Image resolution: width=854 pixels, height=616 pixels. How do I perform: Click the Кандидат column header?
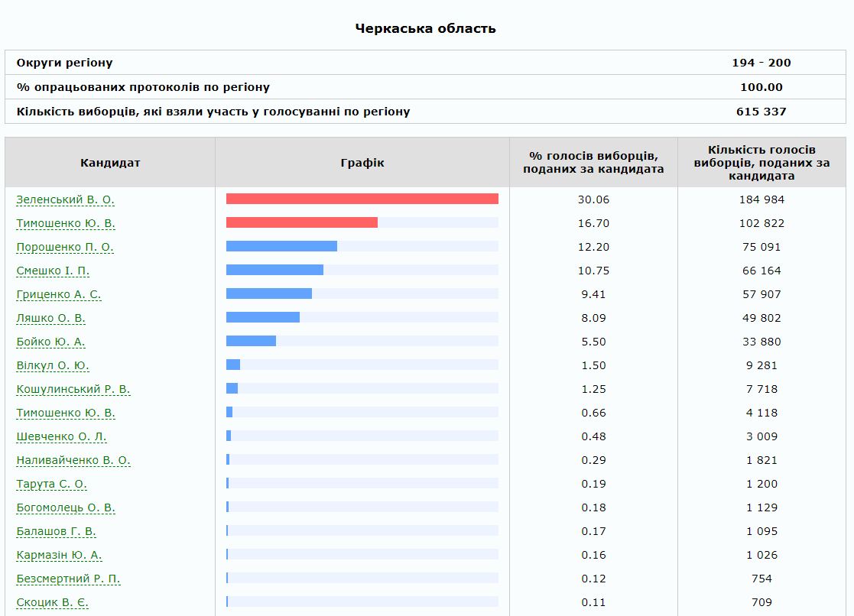tap(110, 163)
